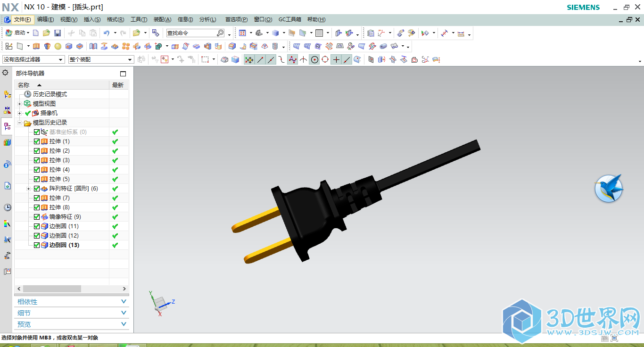The width and height of the screenshot is (644, 347).
Task: Undo the last action
Action: point(106,33)
